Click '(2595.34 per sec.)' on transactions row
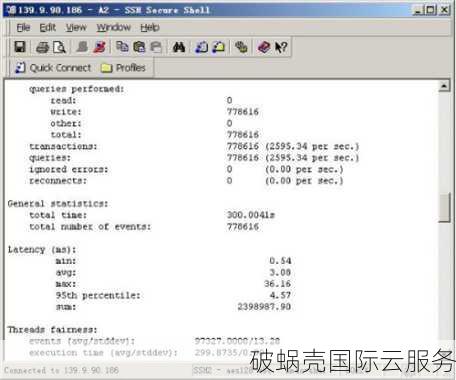 (312, 146)
